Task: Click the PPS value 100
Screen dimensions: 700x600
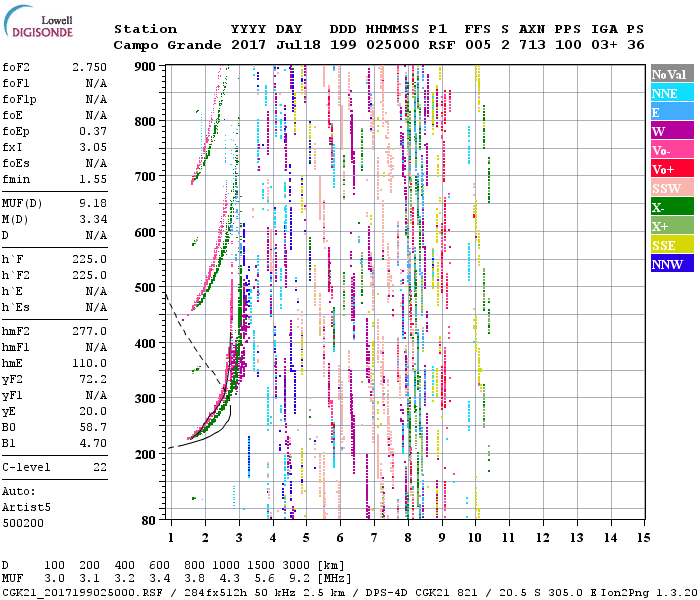Action: pyautogui.click(x=568, y=45)
